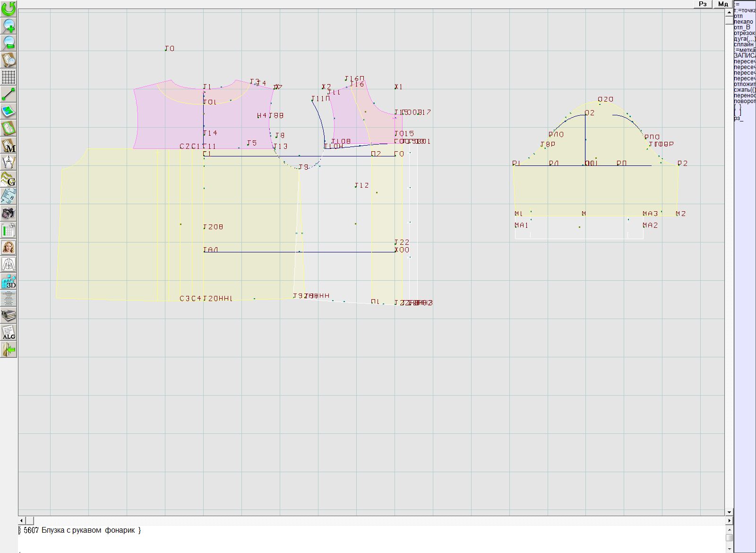Click the Рз button at top right
This screenshot has width=756, height=553.
tap(703, 4)
